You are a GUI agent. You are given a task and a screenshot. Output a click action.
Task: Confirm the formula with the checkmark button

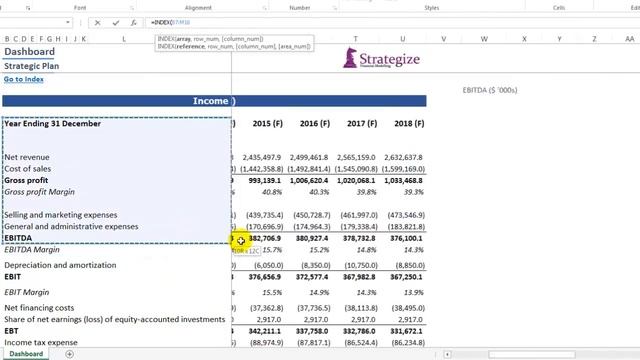coord(116,23)
